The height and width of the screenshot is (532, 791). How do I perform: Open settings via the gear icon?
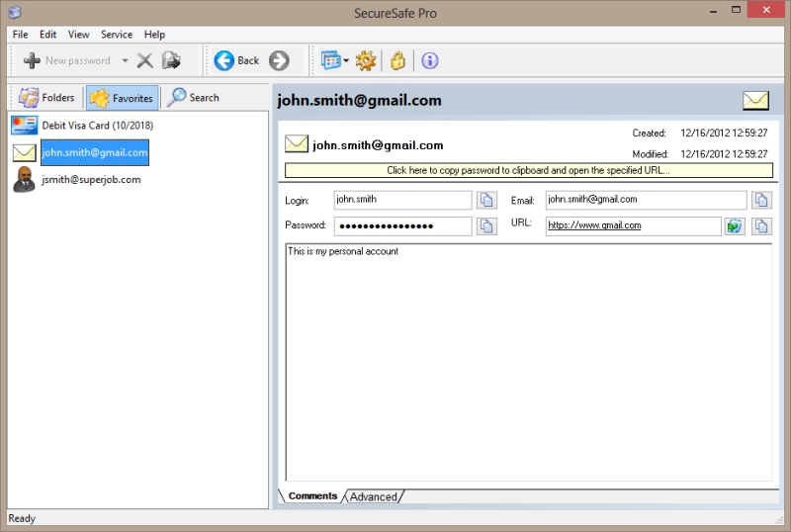point(366,60)
